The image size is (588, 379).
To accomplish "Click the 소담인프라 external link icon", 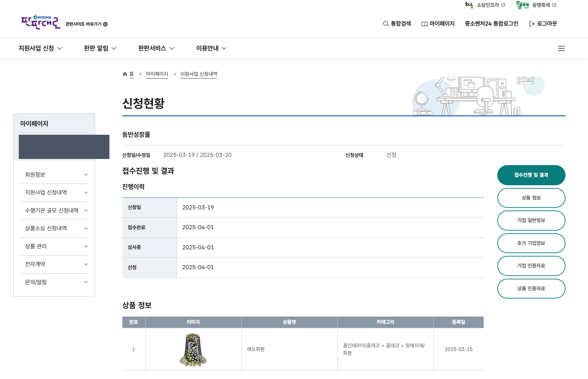I will 503,5.
